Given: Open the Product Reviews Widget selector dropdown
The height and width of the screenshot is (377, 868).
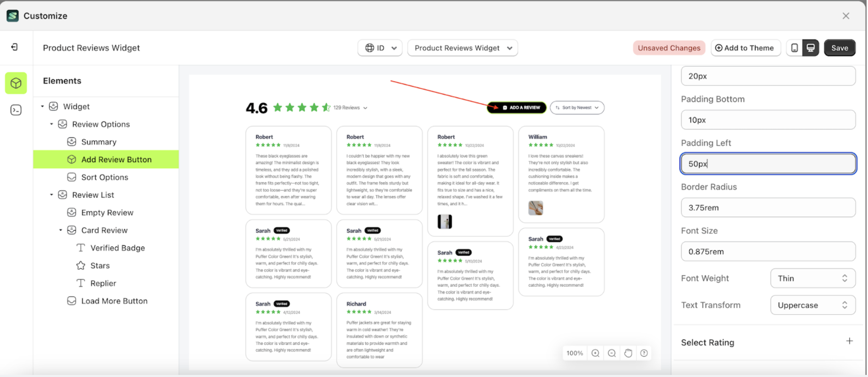Looking at the screenshot, I should coord(462,48).
